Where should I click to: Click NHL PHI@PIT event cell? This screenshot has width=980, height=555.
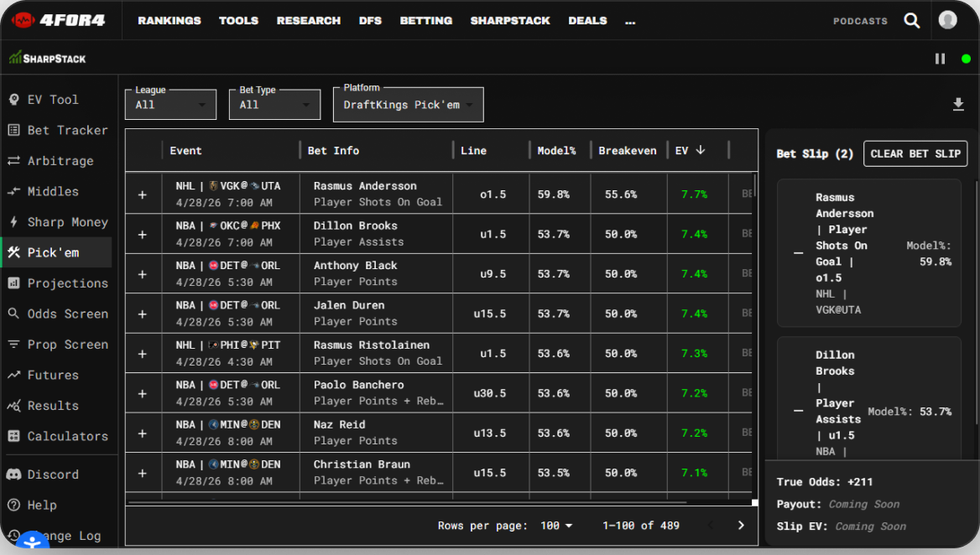click(x=231, y=353)
